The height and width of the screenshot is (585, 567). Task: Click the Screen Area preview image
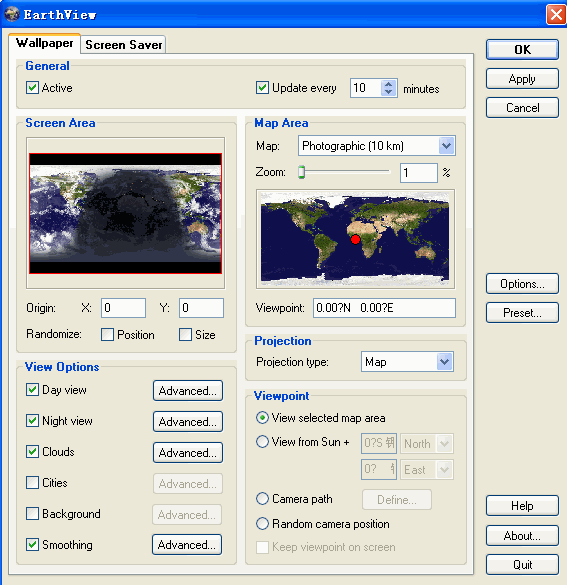125,213
